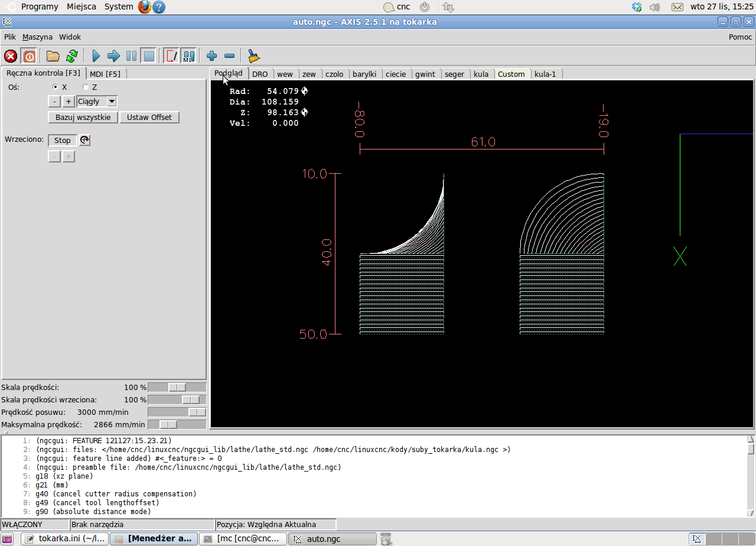This screenshot has width=756, height=546.
Task: Open a G-code file via folder icon
Action: [53, 56]
